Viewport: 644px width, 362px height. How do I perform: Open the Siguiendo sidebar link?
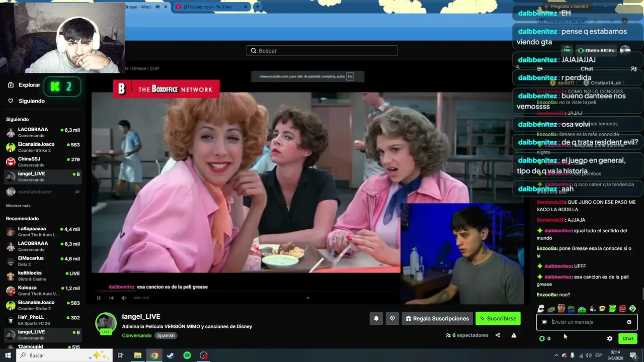pos(26,101)
